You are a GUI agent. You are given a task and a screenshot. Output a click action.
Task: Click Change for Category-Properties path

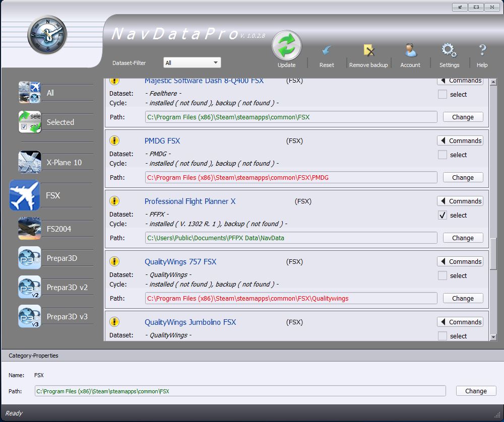click(476, 391)
